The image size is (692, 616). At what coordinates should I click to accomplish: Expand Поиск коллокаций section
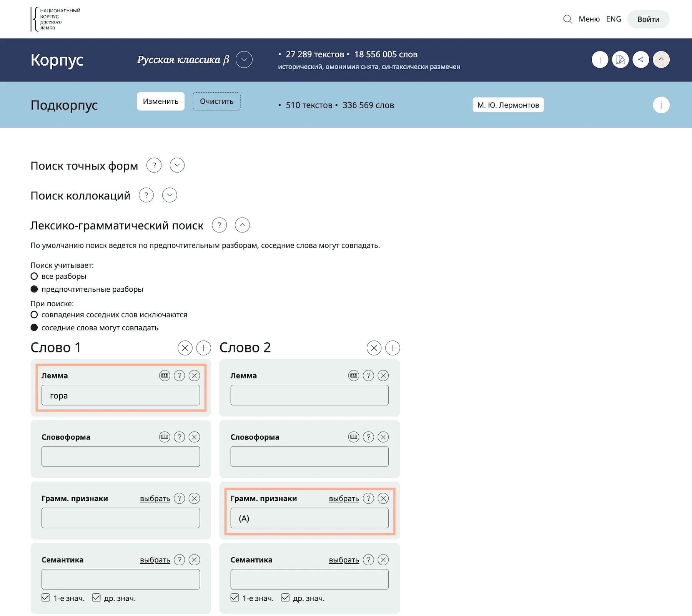170,195
